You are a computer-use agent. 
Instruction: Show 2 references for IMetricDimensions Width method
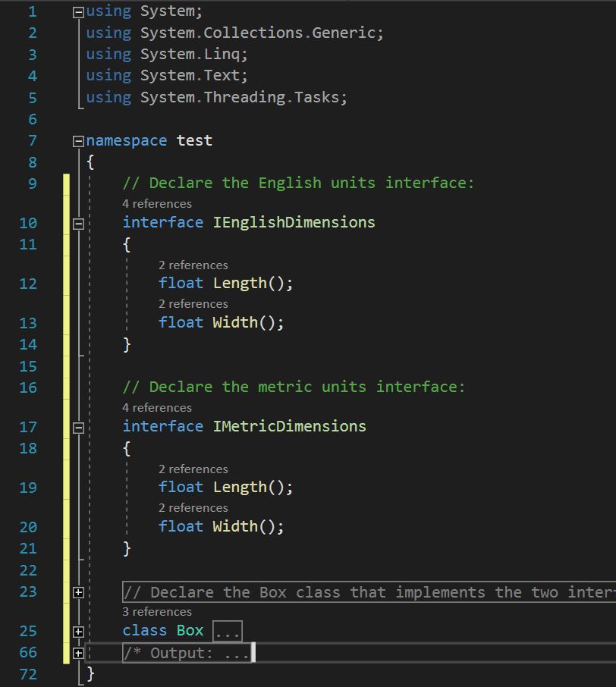[x=193, y=508]
